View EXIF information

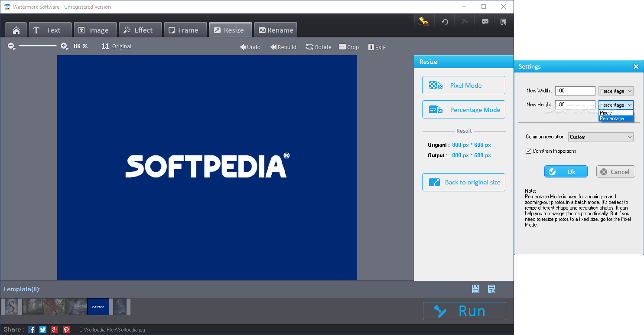click(377, 47)
